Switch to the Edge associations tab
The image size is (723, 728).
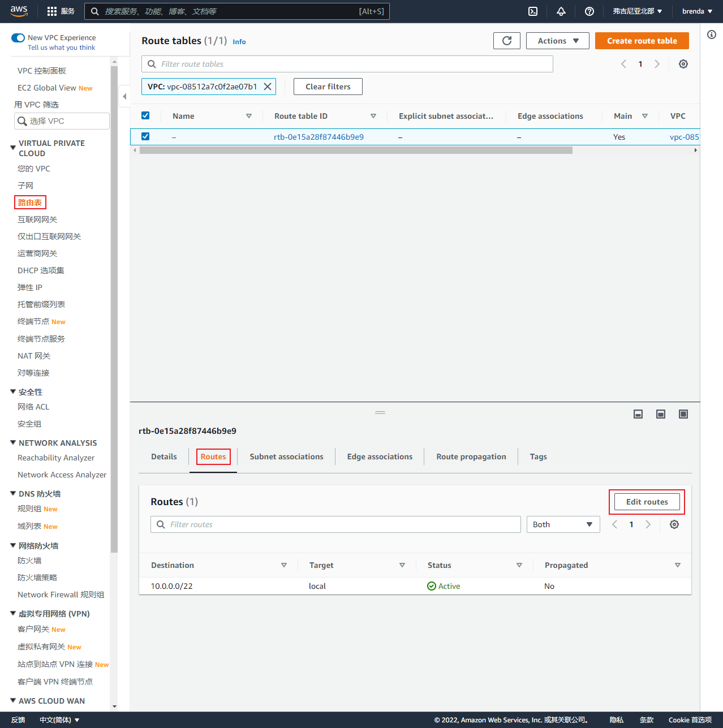[380, 456]
